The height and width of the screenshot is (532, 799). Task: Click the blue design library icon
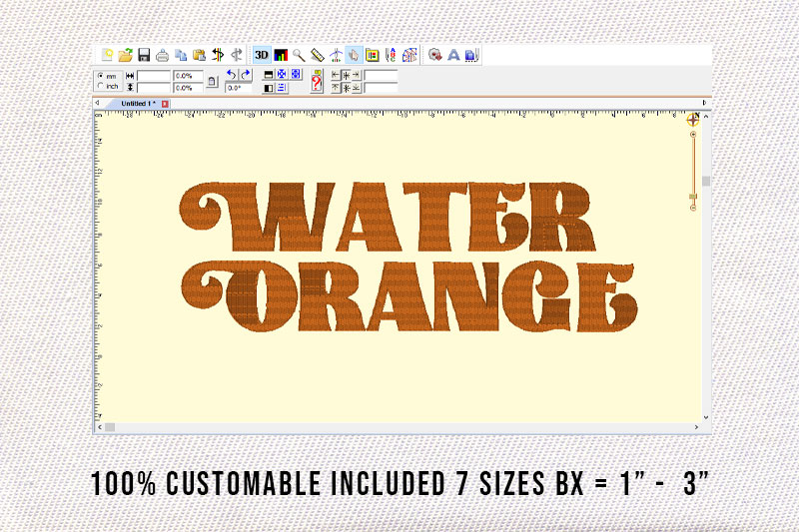pyautogui.click(x=471, y=55)
